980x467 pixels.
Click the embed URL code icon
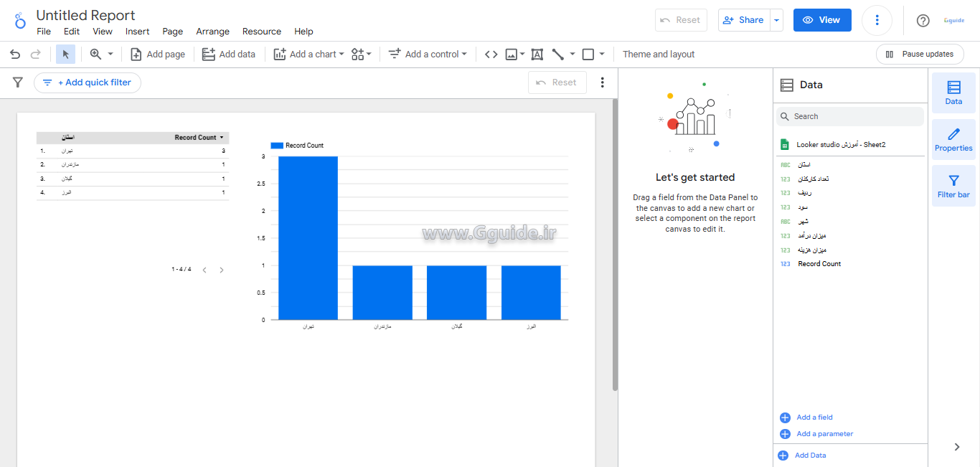pos(491,55)
